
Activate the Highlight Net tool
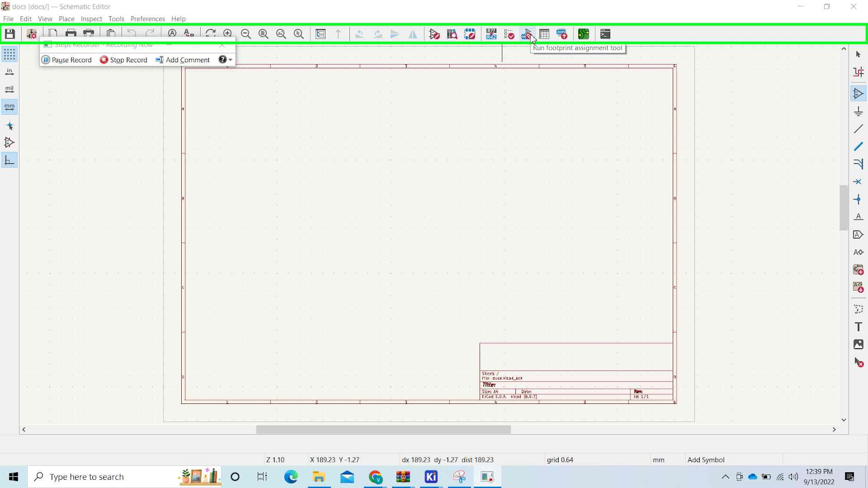[858, 72]
